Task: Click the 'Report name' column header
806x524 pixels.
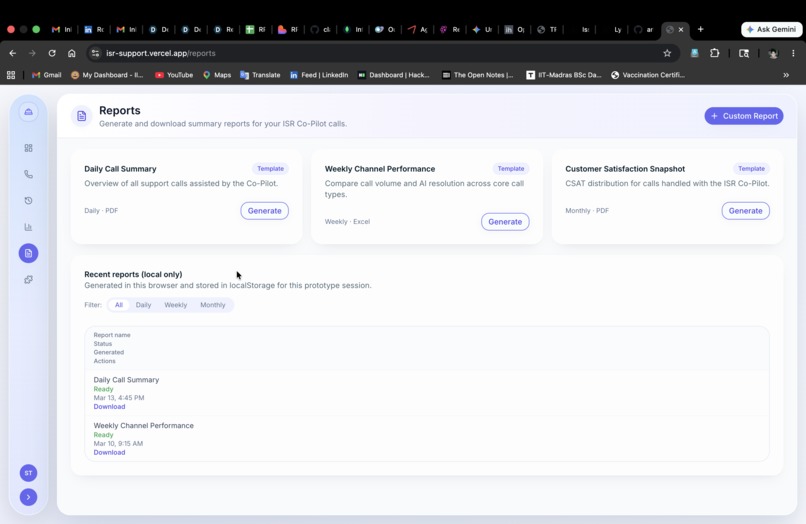Action: [112, 335]
